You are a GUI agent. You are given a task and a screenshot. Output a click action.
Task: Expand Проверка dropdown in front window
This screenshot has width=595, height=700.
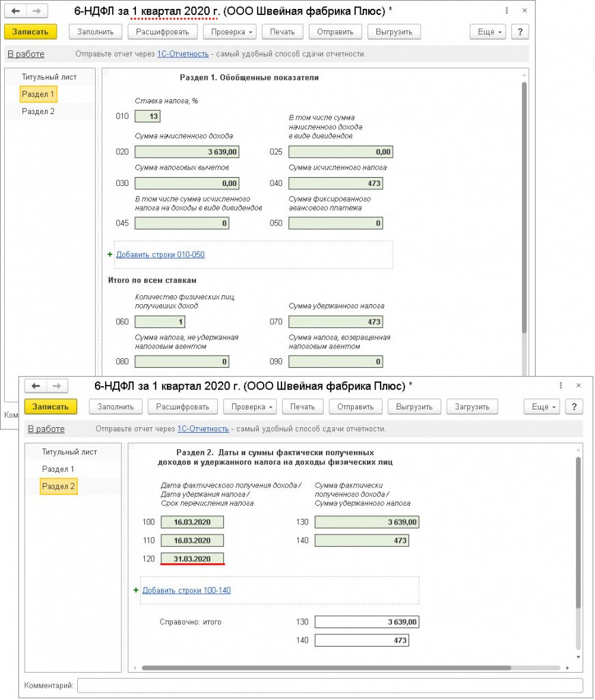[x=249, y=407]
